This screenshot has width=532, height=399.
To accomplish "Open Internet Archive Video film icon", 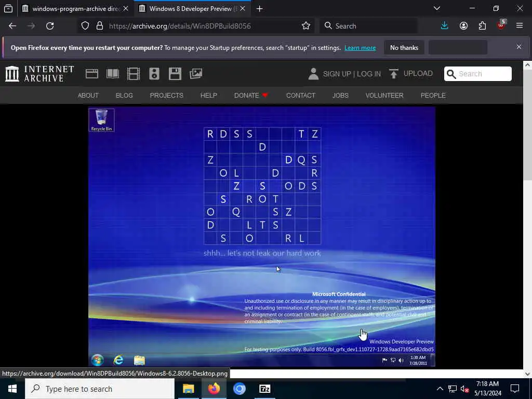I will [x=134, y=74].
